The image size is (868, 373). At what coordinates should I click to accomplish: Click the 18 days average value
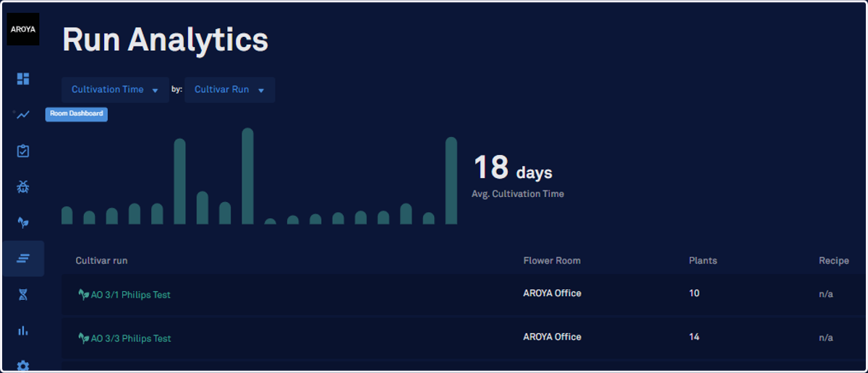[x=513, y=168]
